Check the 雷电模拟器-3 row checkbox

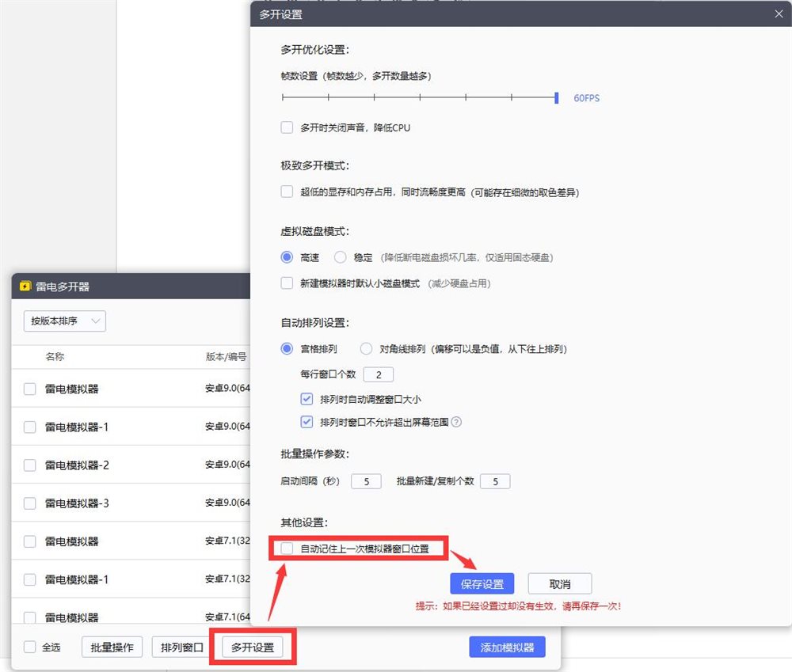pyautogui.click(x=30, y=503)
